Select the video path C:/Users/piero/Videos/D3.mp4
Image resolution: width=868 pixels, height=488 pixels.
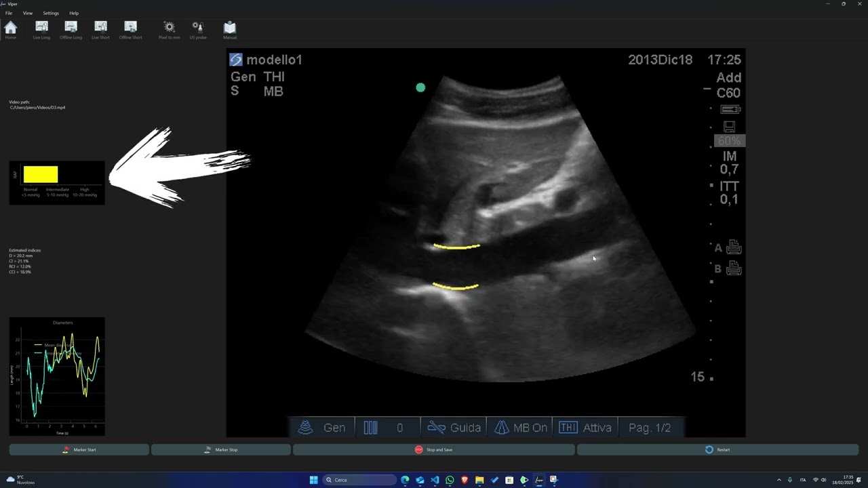click(38, 108)
